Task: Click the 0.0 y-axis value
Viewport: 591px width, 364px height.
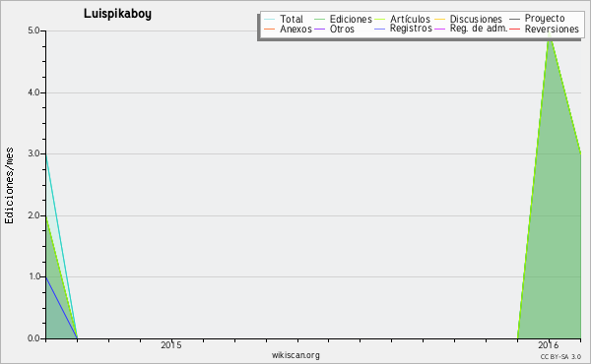Action: [33, 338]
